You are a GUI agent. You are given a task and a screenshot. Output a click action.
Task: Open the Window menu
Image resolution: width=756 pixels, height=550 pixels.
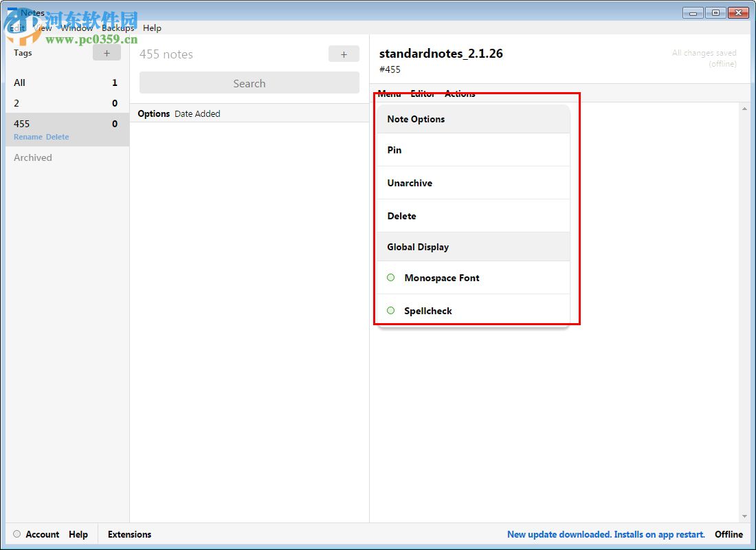point(77,28)
